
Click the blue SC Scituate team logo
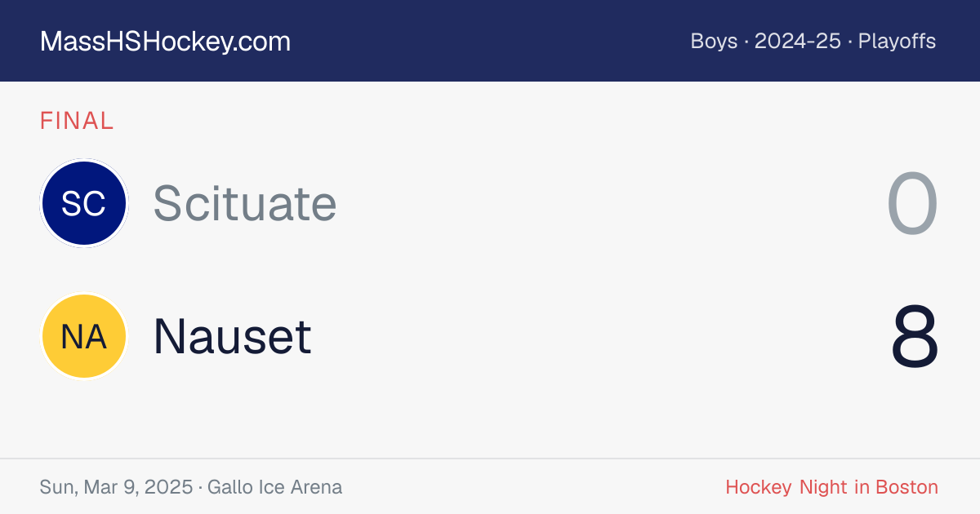tap(84, 203)
